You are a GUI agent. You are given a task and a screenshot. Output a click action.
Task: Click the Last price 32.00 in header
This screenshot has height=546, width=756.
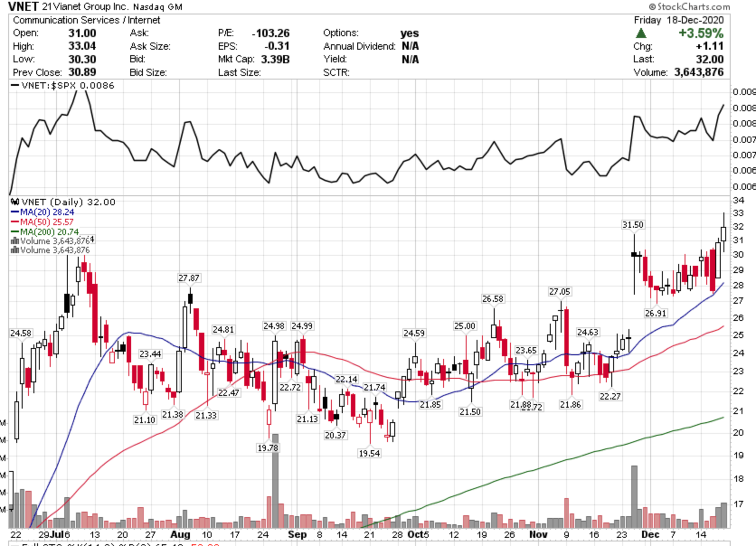pos(710,59)
